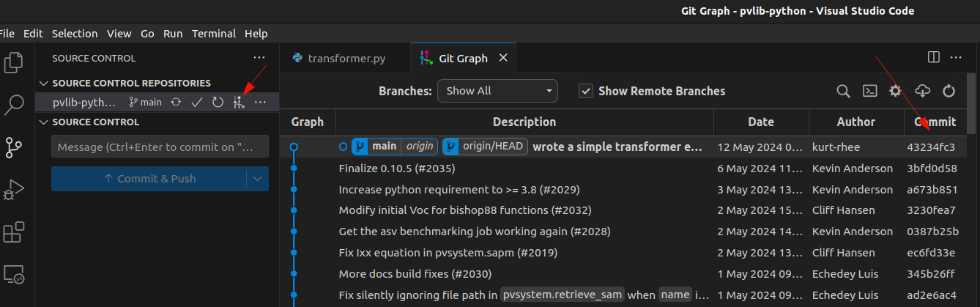Open the Go menu
Viewport: 980px width, 307px height.
147,34
